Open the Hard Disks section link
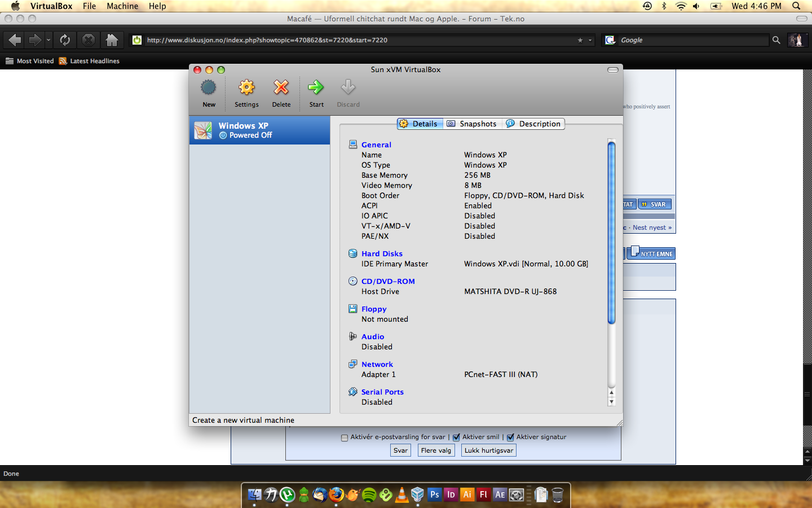The width and height of the screenshot is (812, 508). (382, 253)
